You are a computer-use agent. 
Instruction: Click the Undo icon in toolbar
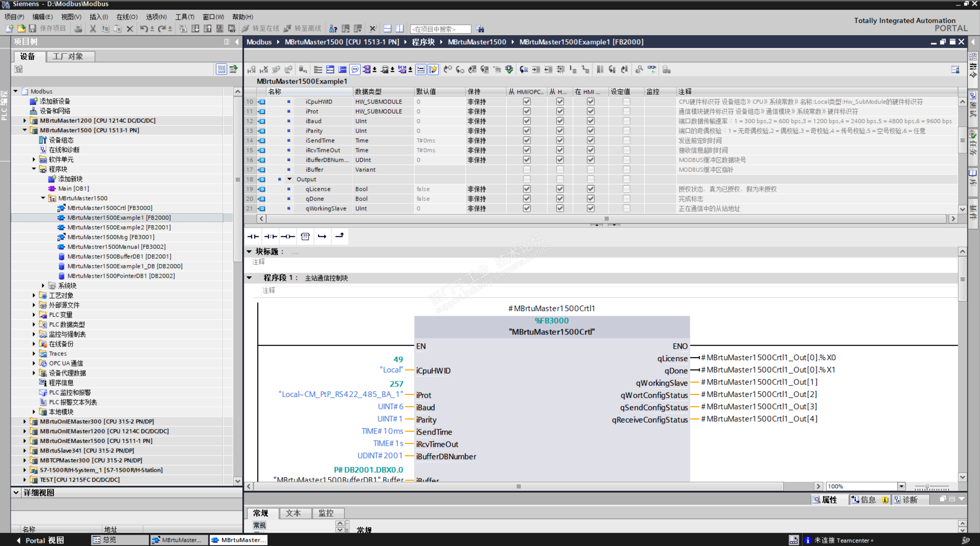tap(143, 29)
